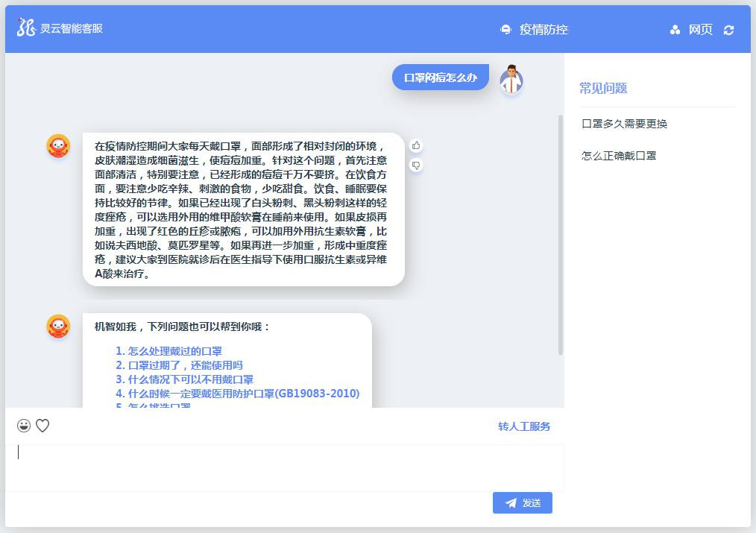Click the 转人工服务 link
The width and height of the screenshot is (756, 533).
point(524,426)
